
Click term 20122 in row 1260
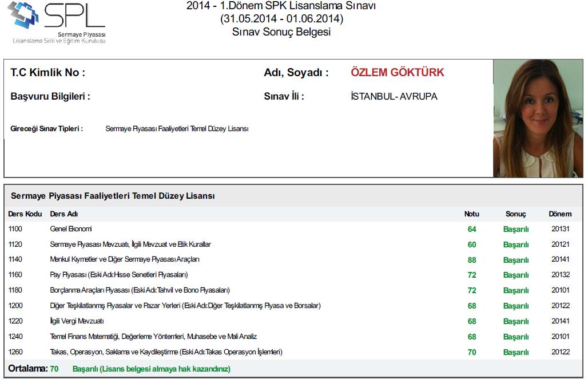pyautogui.click(x=560, y=352)
